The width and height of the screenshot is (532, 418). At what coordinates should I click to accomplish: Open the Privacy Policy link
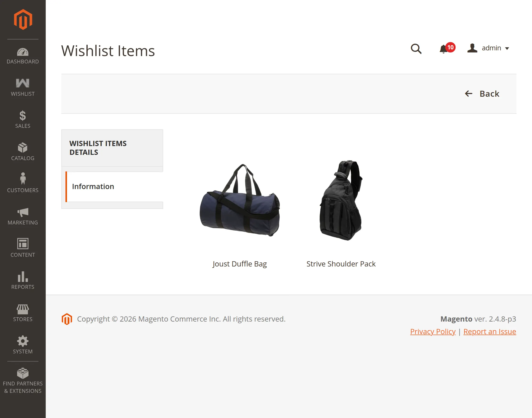tap(433, 332)
